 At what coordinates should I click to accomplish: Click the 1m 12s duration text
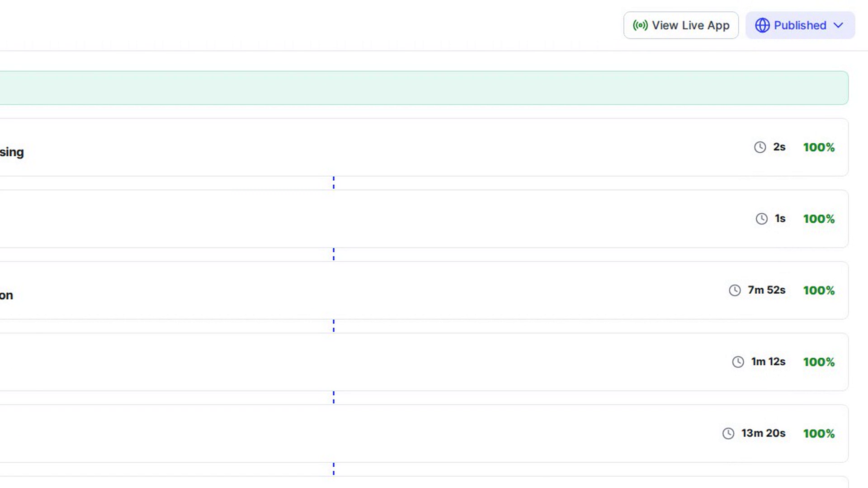[x=768, y=362]
